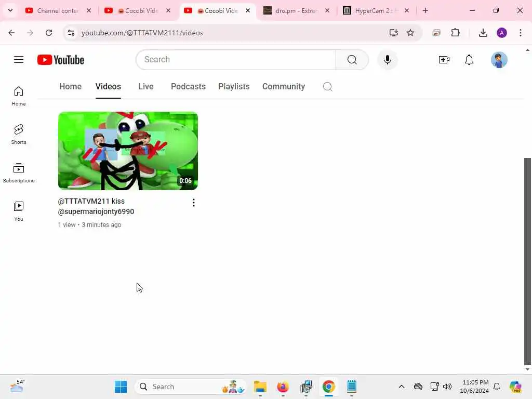The width and height of the screenshot is (532, 399).
Task: Click the '3 minutes ago' text
Action: (x=101, y=224)
